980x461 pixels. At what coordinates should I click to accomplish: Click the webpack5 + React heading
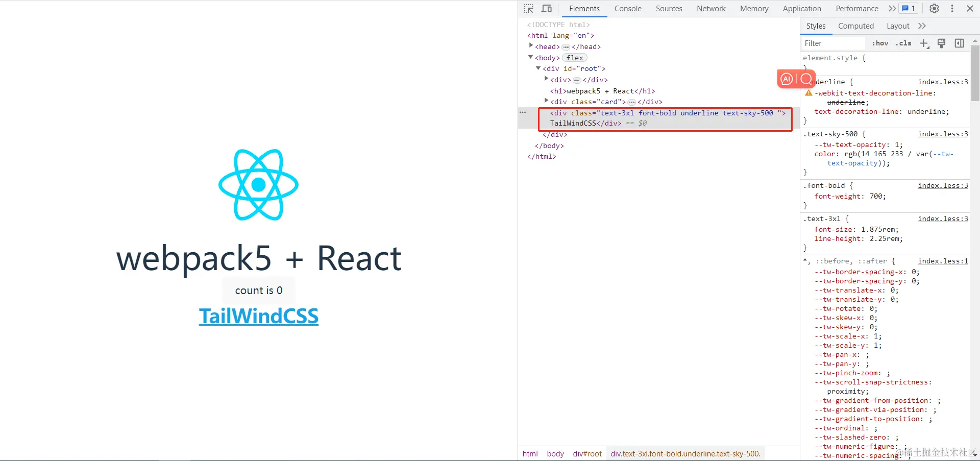pyautogui.click(x=259, y=258)
